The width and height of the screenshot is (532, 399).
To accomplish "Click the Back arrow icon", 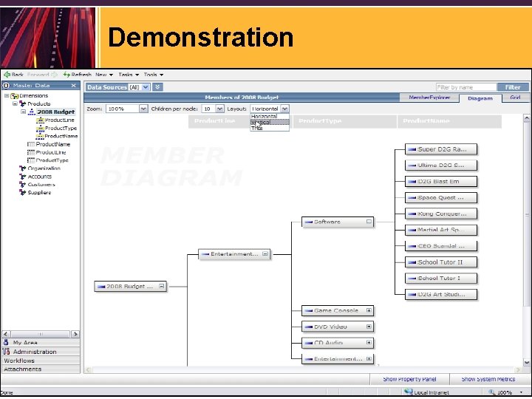I will 7,75.
